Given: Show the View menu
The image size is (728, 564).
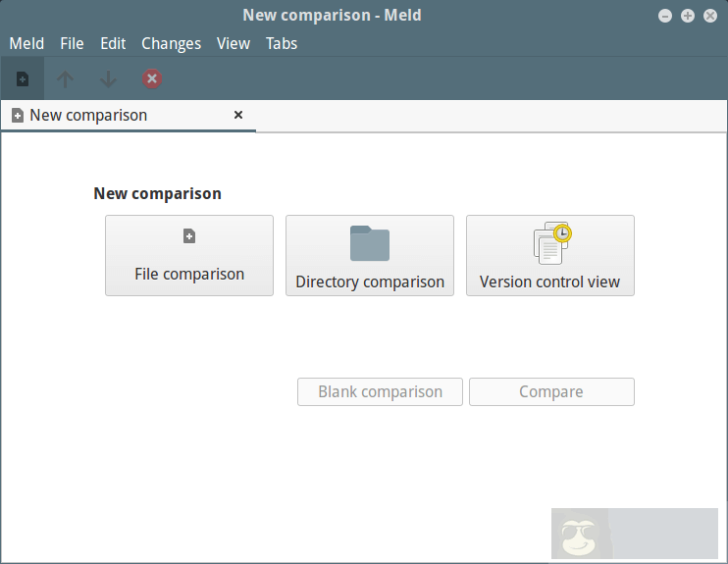Looking at the screenshot, I should click(x=234, y=43).
